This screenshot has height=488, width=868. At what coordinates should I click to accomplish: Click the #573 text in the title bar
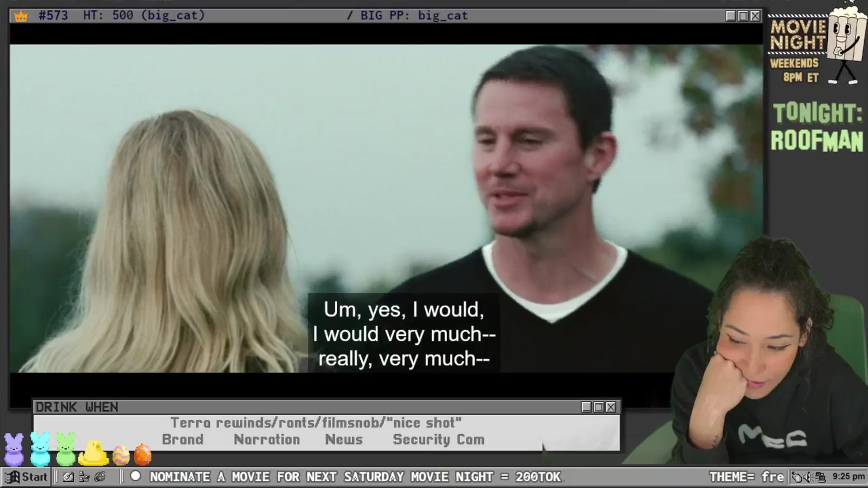click(x=53, y=16)
